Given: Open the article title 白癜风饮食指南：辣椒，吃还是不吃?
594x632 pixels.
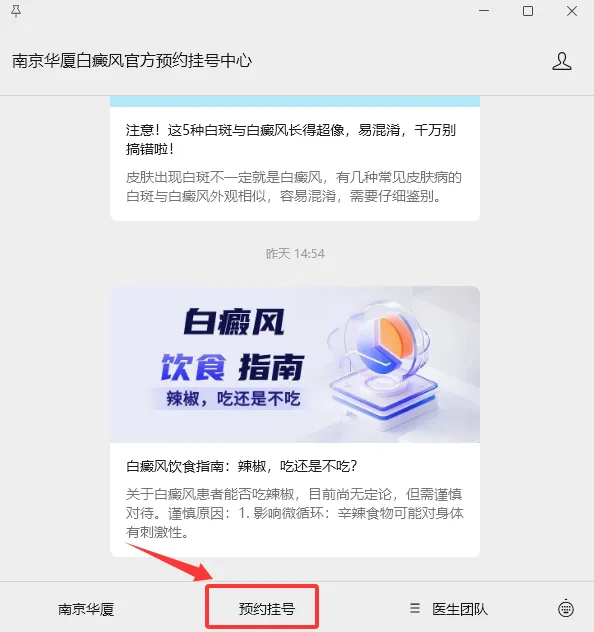Looking at the screenshot, I should coord(242,466).
